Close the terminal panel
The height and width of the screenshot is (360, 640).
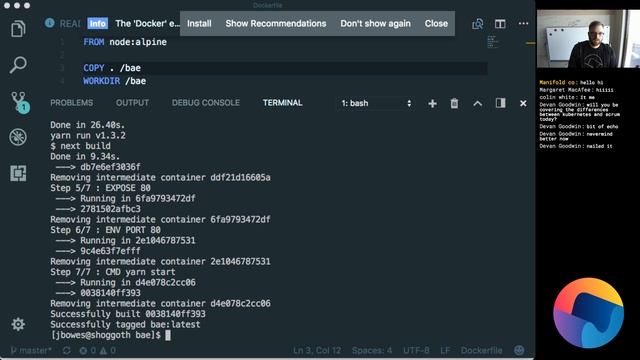click(523, 104)
